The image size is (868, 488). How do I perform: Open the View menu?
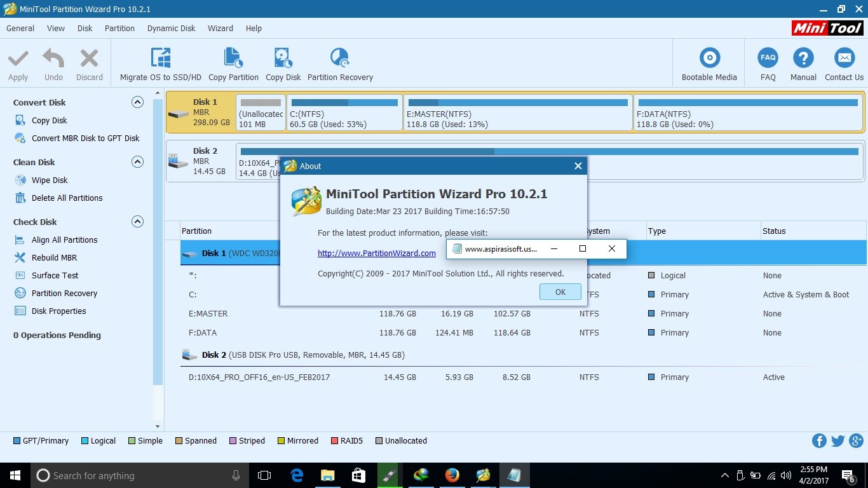56,28
